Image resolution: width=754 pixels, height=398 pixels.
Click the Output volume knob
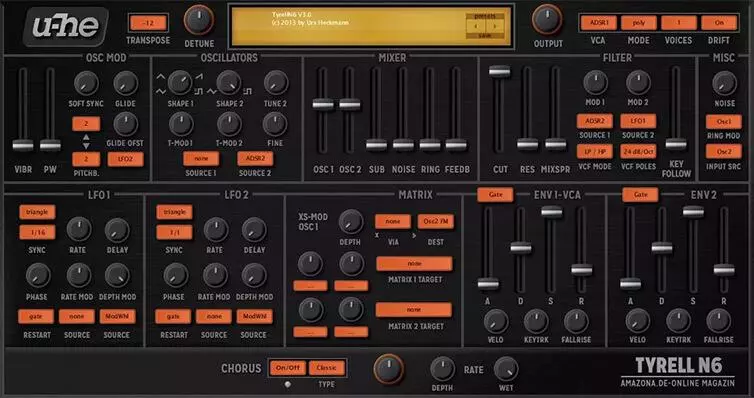[x=547, y=19]
